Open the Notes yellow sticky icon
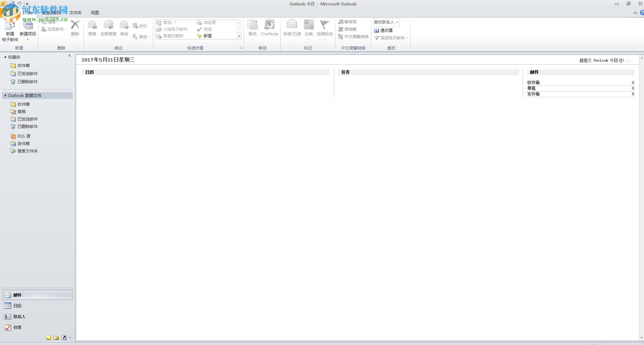The width and height of the screenshot is (644, 345). [x=48, y=338]
